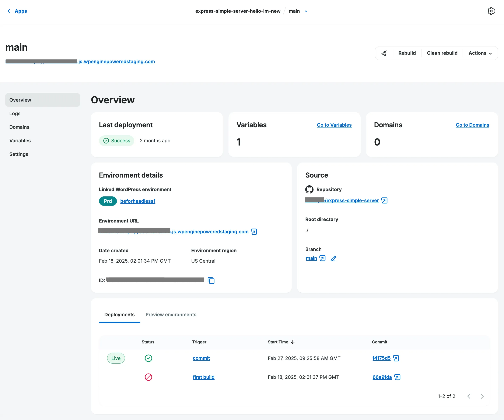
Task: Click express-simple-server-hello-im-new breadcrumb
Action: (x=238, y=11)
